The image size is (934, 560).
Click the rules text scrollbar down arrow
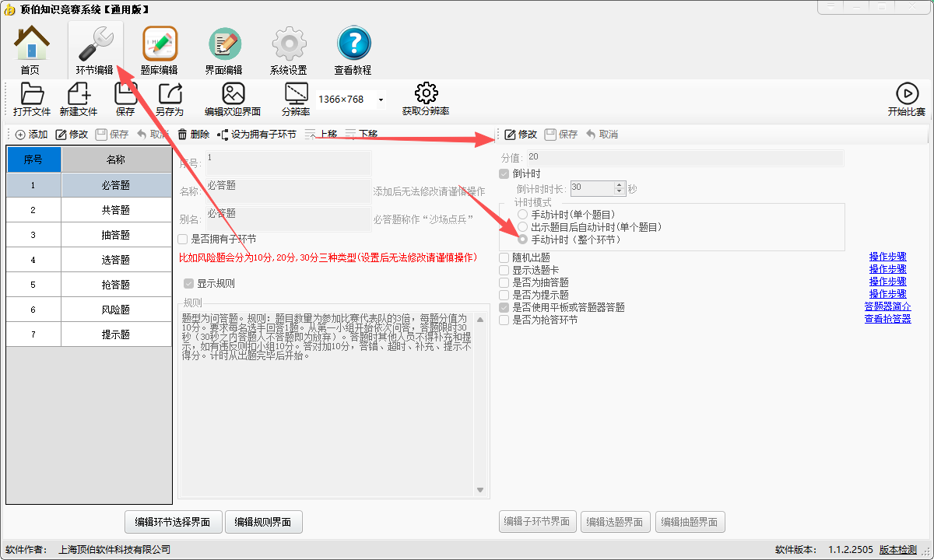point(479,490)
